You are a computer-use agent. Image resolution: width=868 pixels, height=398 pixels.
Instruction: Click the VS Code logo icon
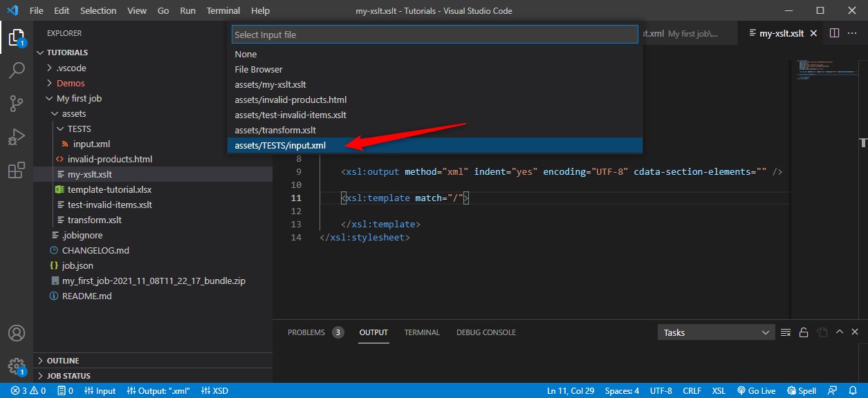point(12,10)
